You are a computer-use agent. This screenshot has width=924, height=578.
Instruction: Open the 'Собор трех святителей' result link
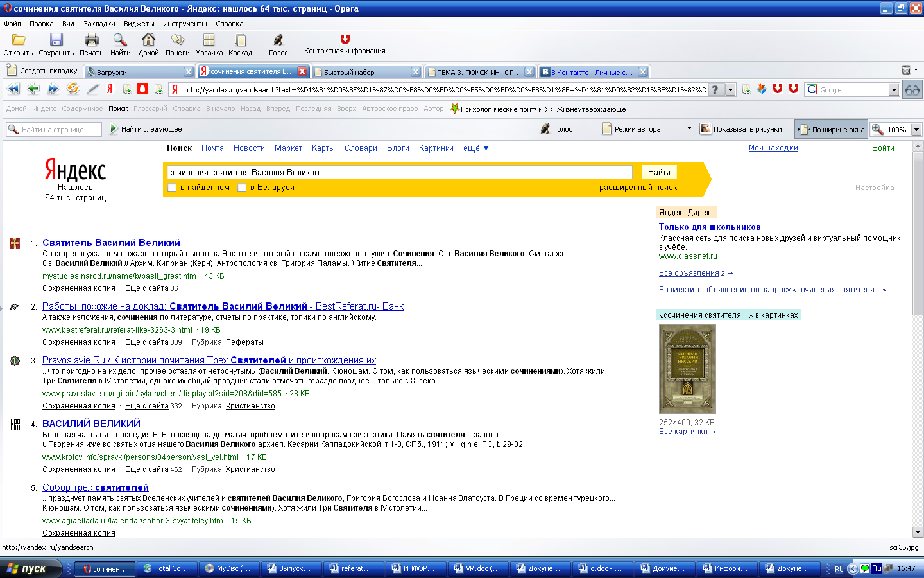tap(96, 487)
